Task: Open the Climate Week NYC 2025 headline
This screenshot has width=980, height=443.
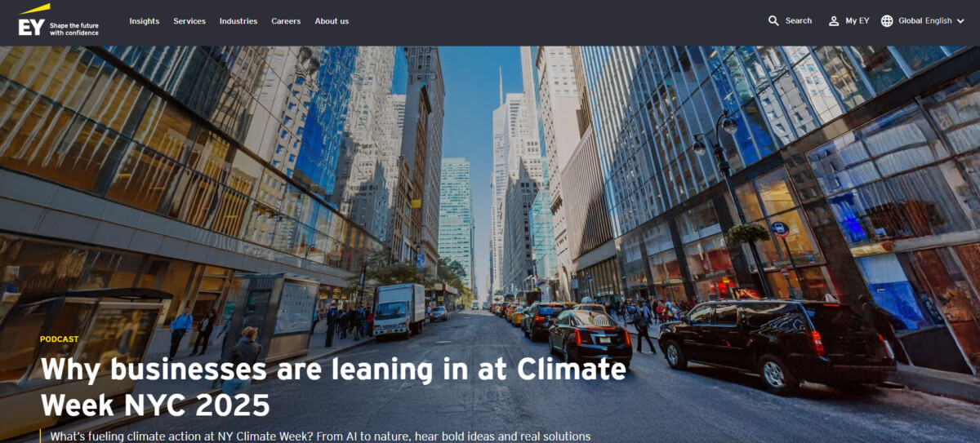Action: (x=333, y=387)
